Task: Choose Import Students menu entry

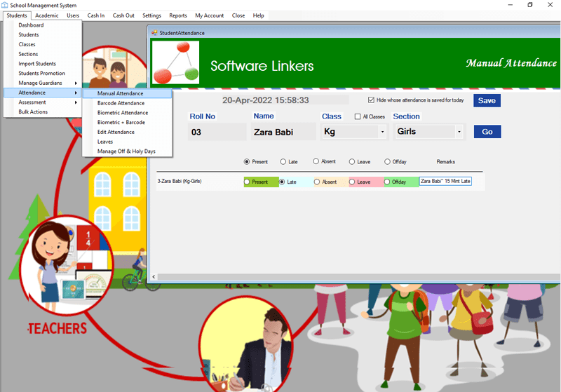Action: coord(43,64)
